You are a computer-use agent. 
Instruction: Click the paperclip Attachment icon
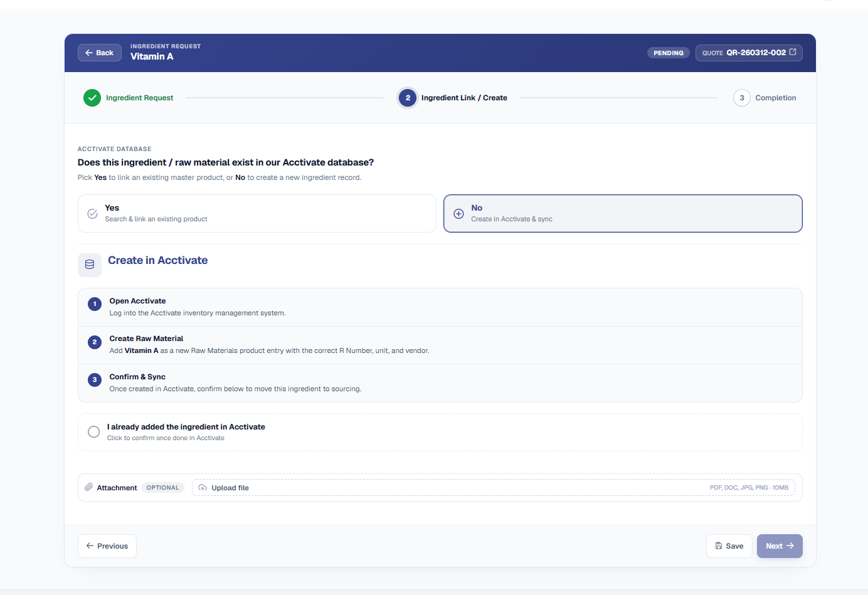point(89,487)
